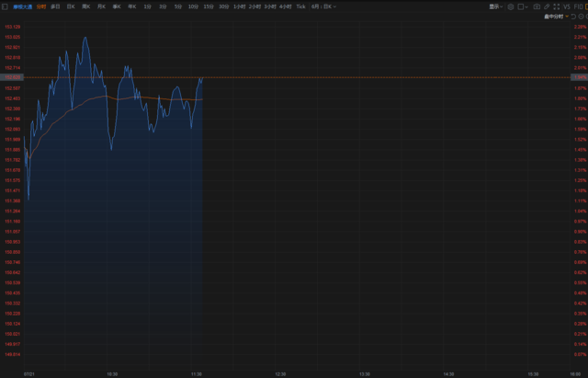Image resolution: width=588 pixels, height=378 pixels.
Task: Switch to the 日K daily candlestick tab
Action: coord(71,6)
